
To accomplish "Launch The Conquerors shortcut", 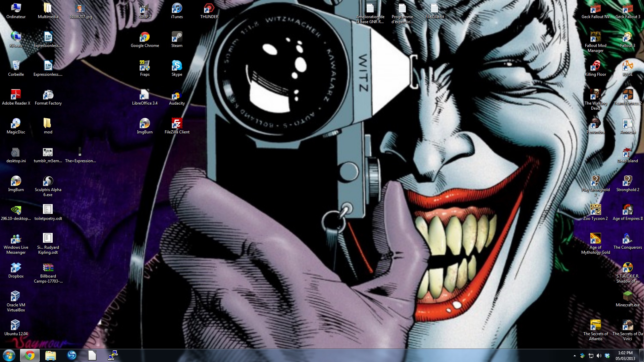I will click(x=628, y=241).
